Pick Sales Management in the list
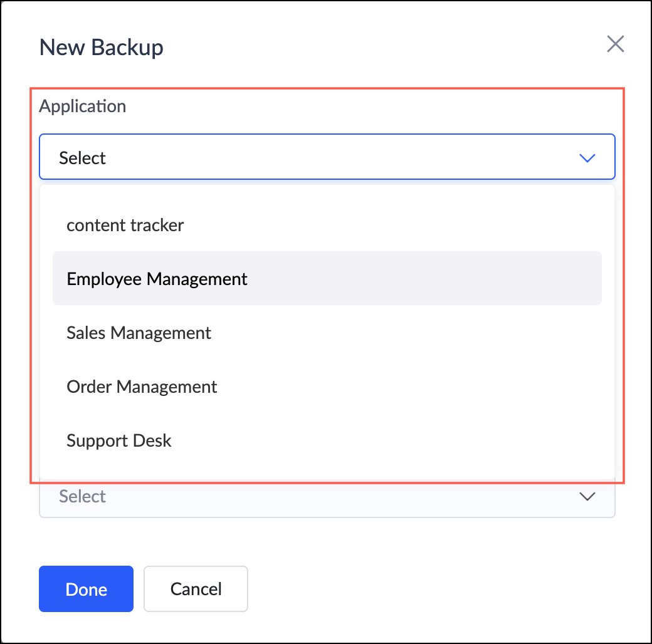 (139, 333)
